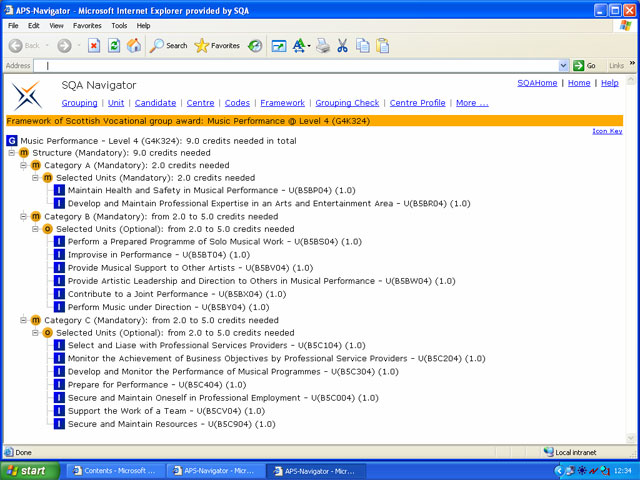Open Favorites star toolbar button
This screenshot has height=480, width=640.
point(217,46)
